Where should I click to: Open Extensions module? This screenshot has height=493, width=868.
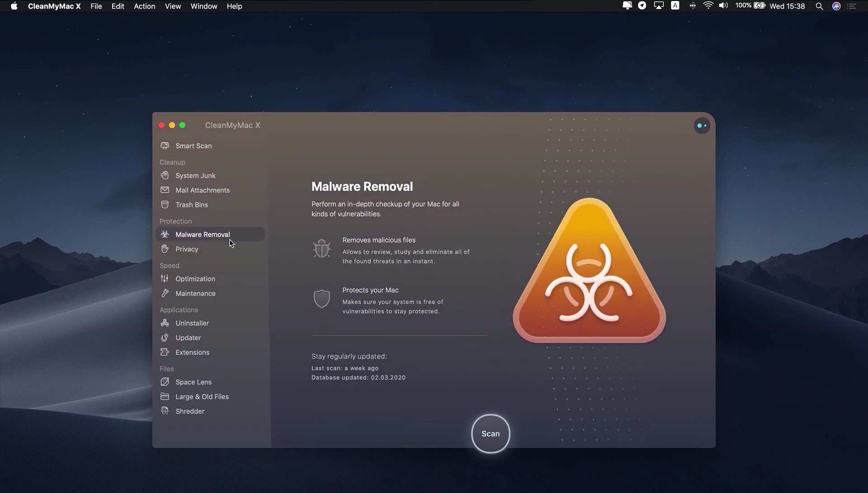(x=211, y=352)
